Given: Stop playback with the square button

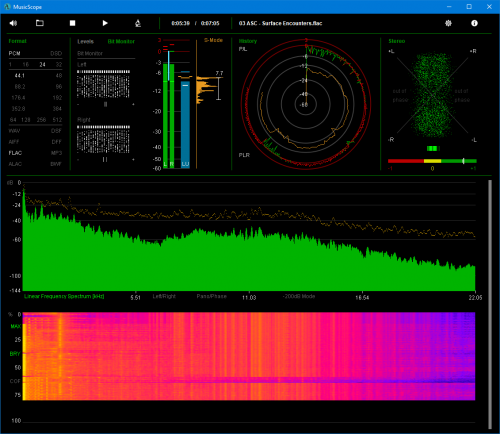Looking at the screenshot, I should click(x=72, y=23).
